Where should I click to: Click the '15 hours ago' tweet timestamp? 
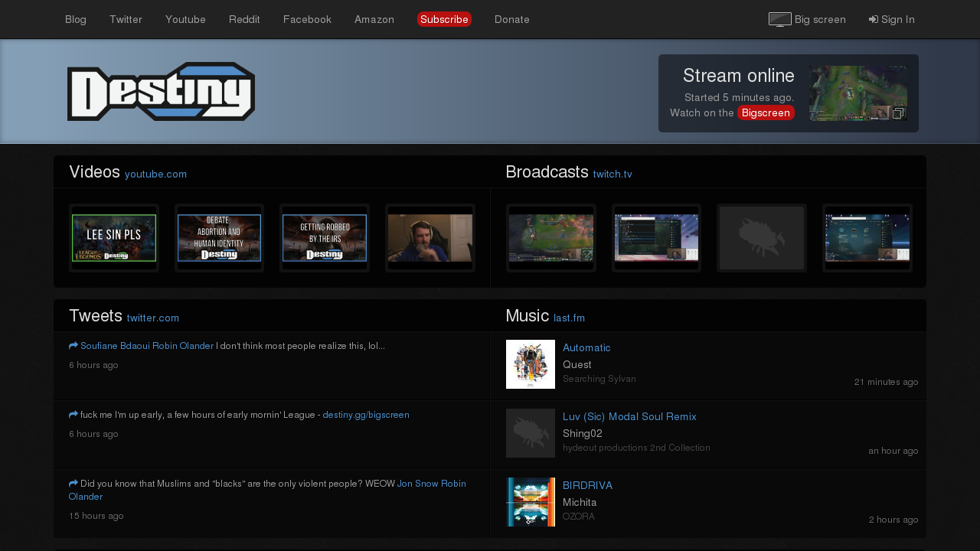[96, 516]
